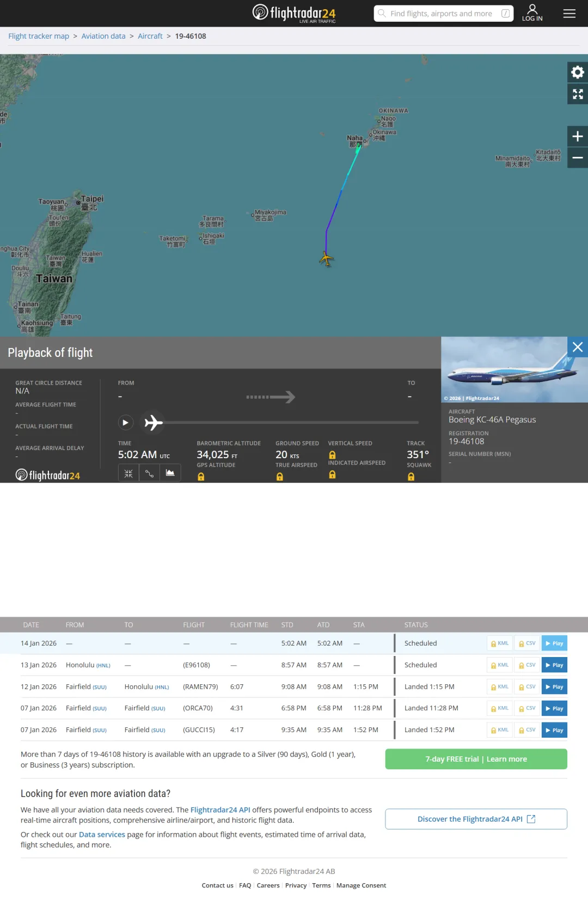Open the Flightradar24 API text link
This screenshot has height=906, width=588.
[220, 810]
